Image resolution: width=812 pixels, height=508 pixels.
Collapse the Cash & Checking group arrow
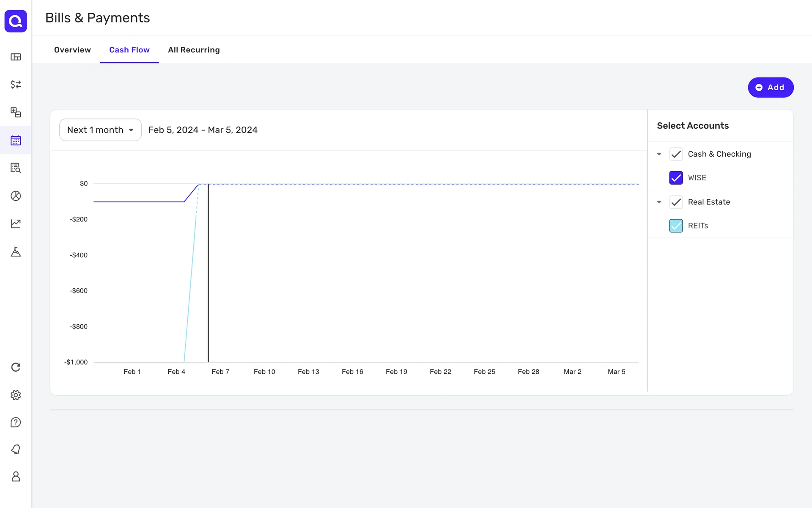[x=659, y=154]
